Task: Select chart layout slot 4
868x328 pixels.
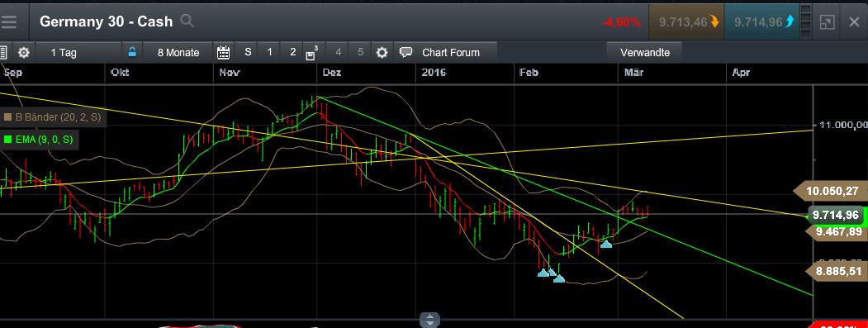Action: 339,52
